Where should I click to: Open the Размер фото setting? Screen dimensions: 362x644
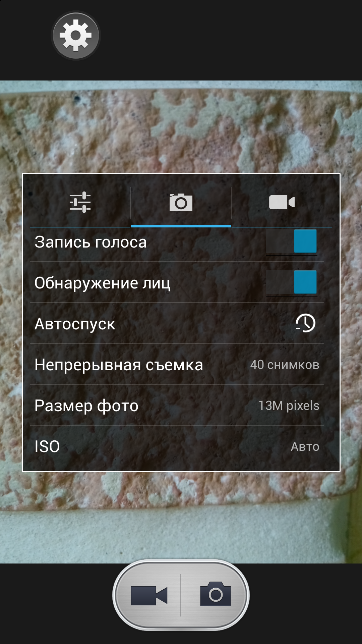(x=177, y=405)
